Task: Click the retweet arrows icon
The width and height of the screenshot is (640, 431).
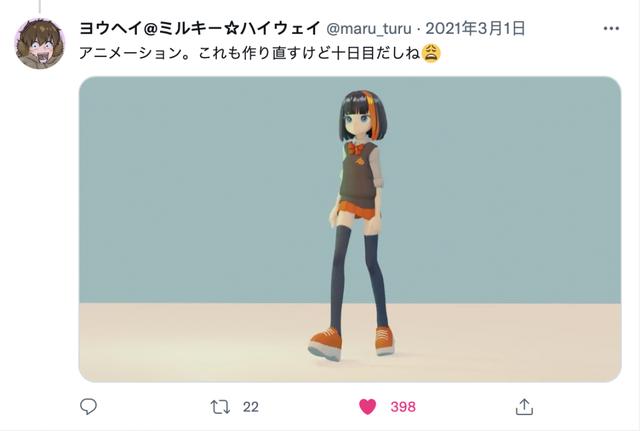Action: click(x=220, y=407)
